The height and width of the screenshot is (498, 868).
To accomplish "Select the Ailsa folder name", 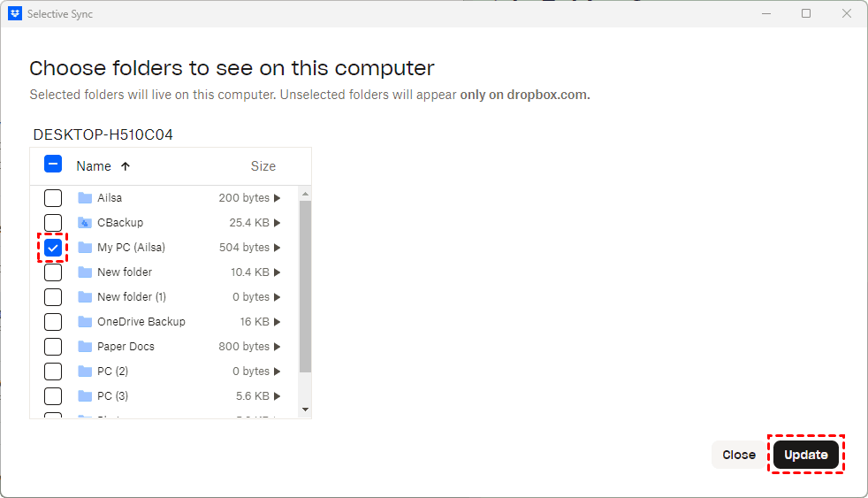I will pos(110,198).
